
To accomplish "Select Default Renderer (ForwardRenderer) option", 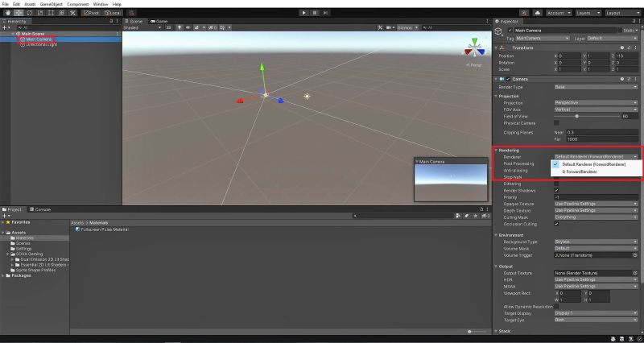I will 597,164.
